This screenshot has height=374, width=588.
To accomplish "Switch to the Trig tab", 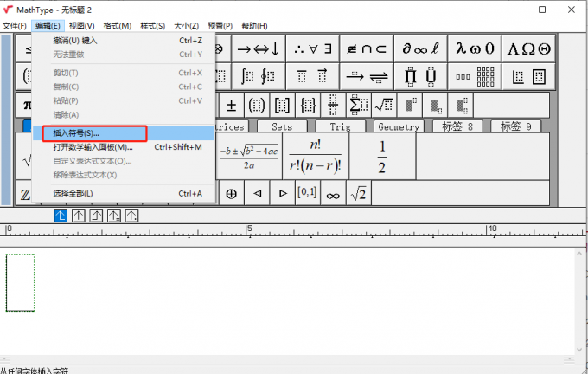I will [341, 127].
